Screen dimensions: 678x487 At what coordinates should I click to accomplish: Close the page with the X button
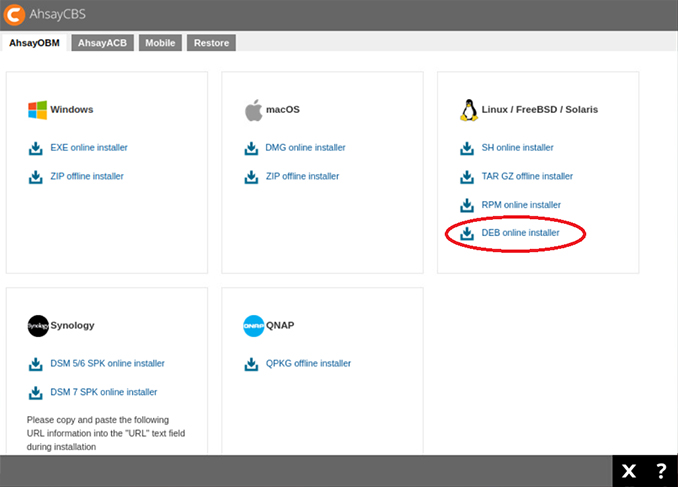[629, 471]
